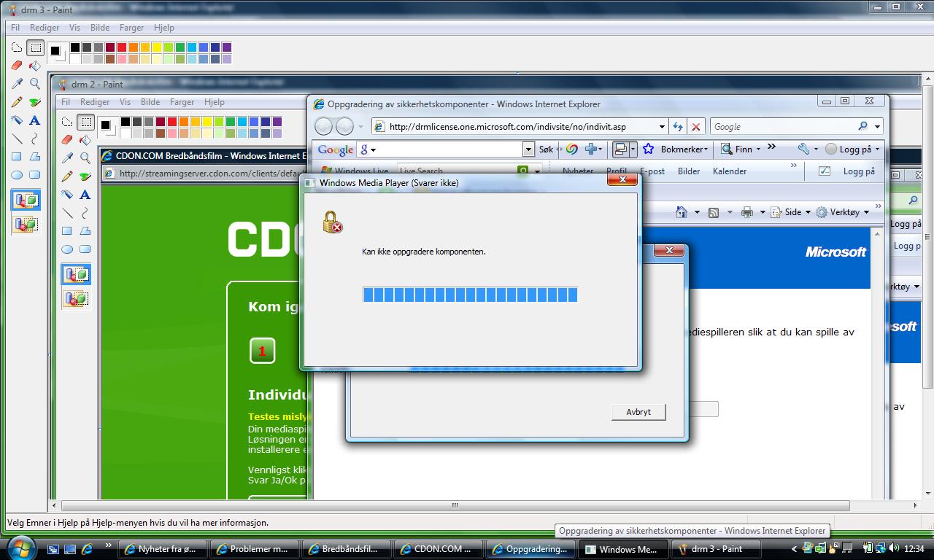The height and width of the screenshot is (560, 934).
Task: Enable transparent selection option in drm 3 Paint
Action: tap(26, 224)
